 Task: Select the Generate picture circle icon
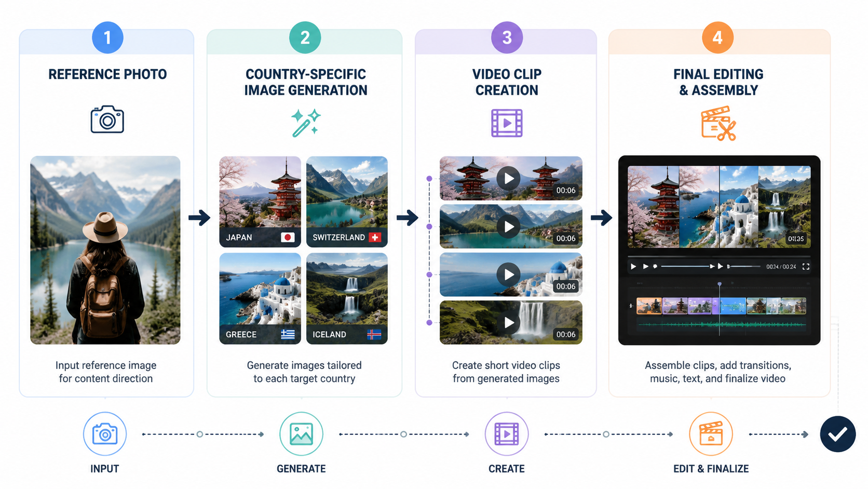coord(301,434)
